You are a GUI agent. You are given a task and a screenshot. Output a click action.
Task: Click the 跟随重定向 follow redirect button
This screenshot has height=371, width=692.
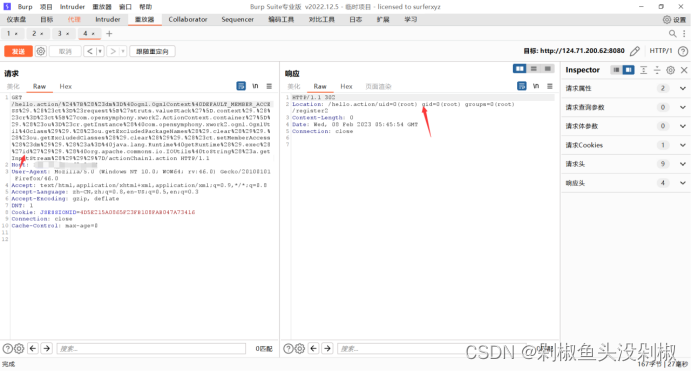click(x=152, y=51)
